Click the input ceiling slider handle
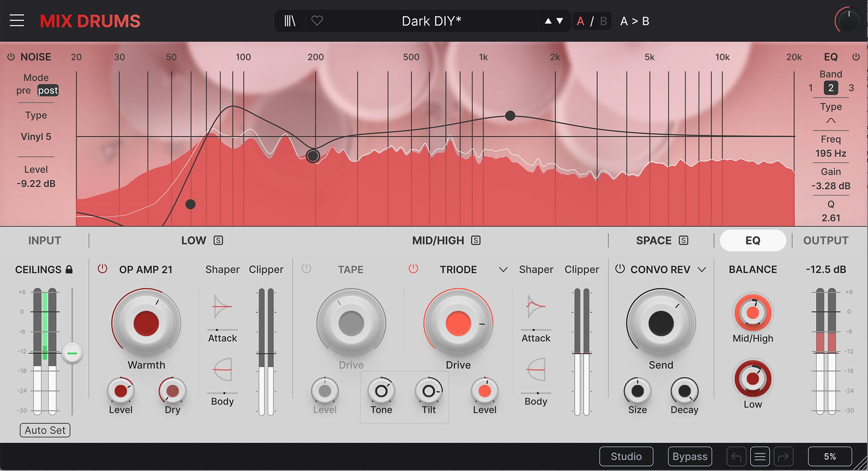Screen dimensions: 868x471 coord(71,352)
